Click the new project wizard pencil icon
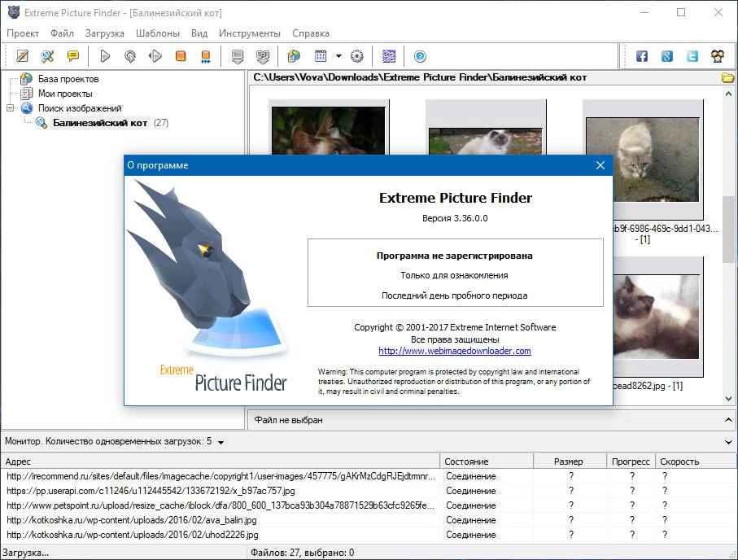Screen dimensions: 738x560 click(x=22, y=56)
